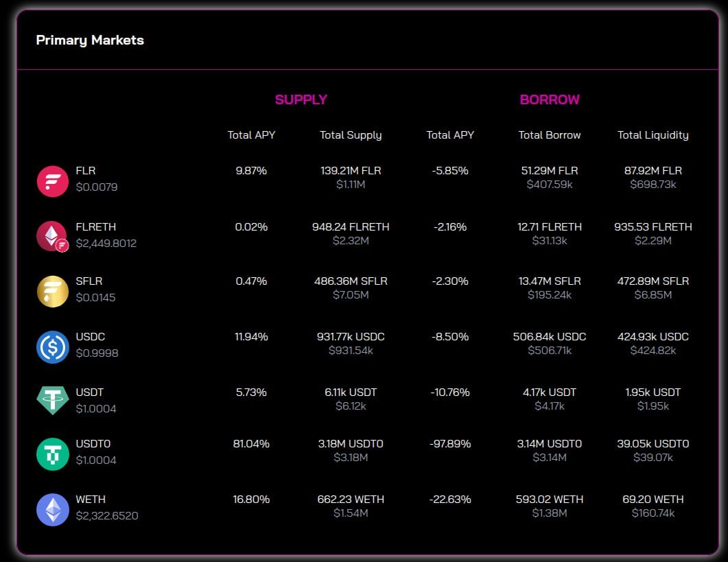Open the SFLR market name

coord(89,281)
